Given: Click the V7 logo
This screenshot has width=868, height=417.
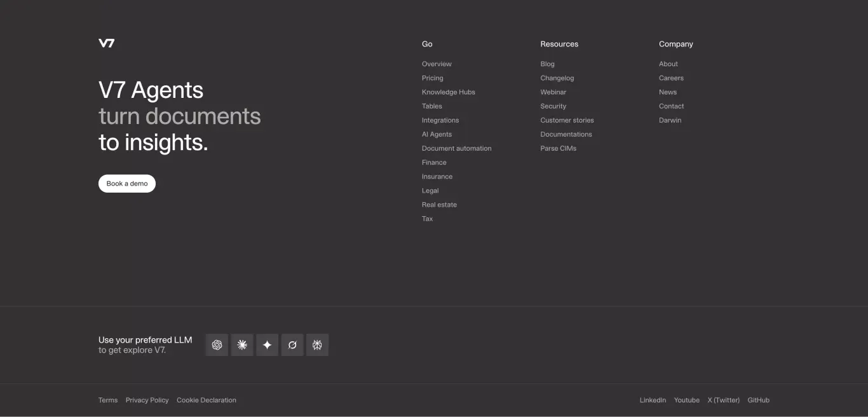Looking at the screenshot, I should tap(107, 43).
